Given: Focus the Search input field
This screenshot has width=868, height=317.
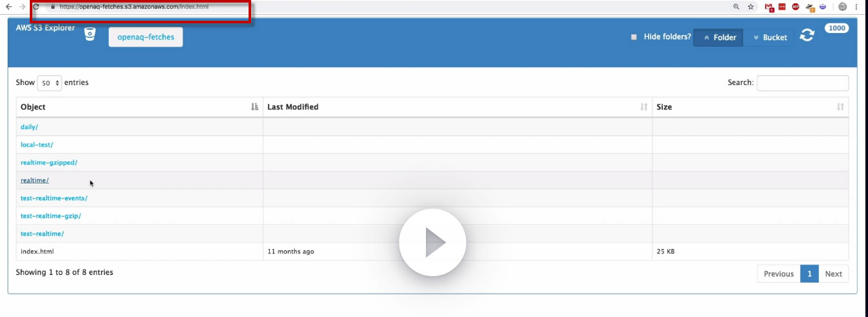Looking at the screenshot, I should [803, 83].
